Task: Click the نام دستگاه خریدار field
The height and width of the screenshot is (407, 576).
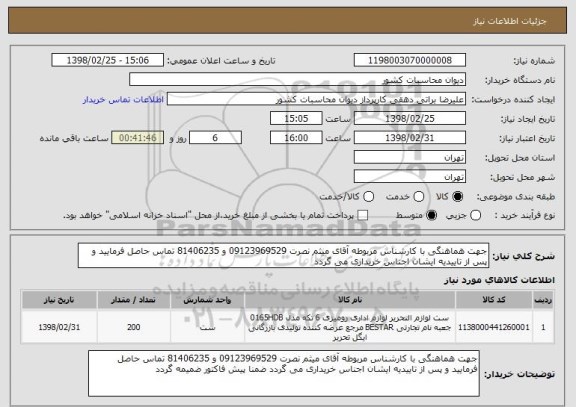Action: pos(298,80)
